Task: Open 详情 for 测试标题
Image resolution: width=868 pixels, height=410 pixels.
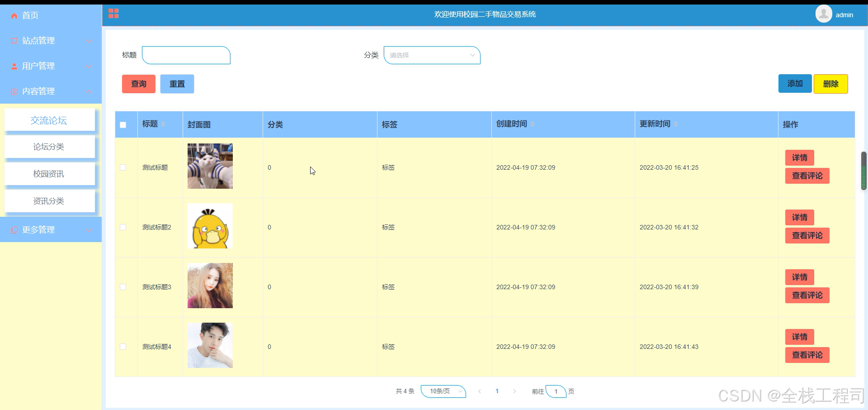Action: [x=800, y=157]
